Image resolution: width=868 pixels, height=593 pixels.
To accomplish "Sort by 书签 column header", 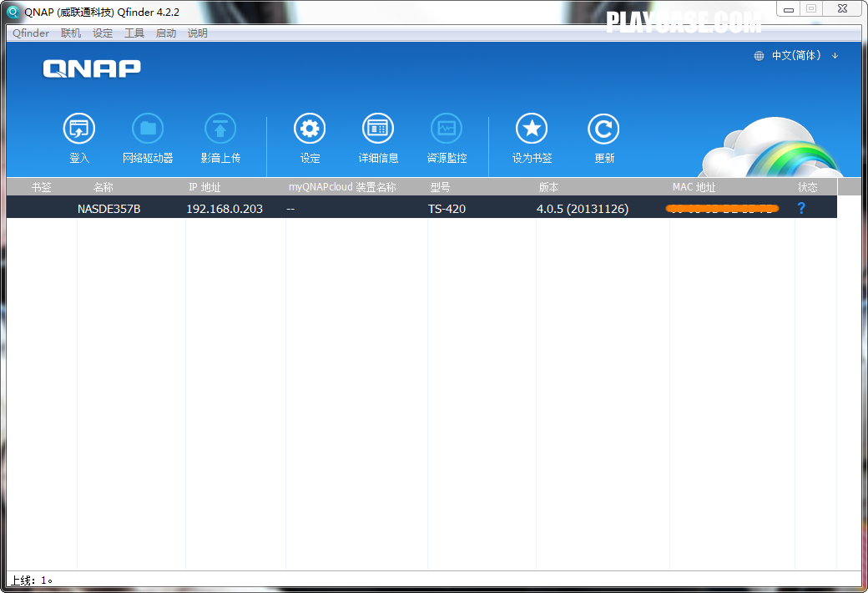I will coord(42,187).
